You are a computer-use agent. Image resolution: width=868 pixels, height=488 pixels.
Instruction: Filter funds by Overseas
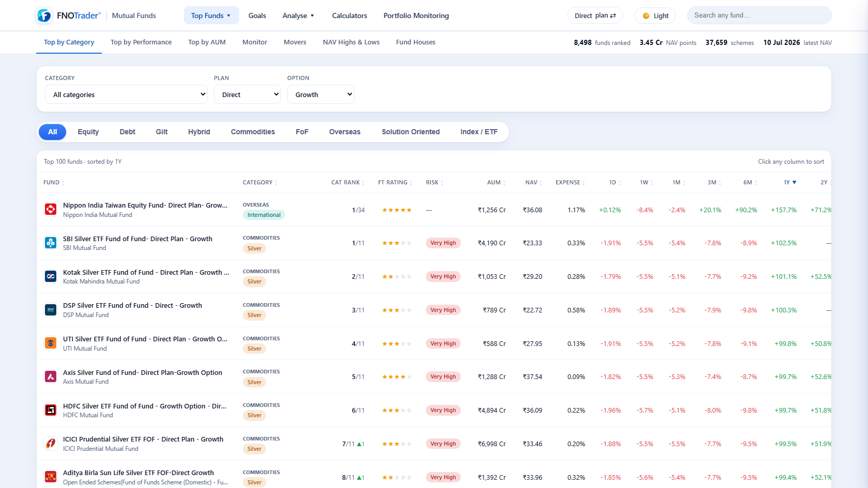coord(345,132)
